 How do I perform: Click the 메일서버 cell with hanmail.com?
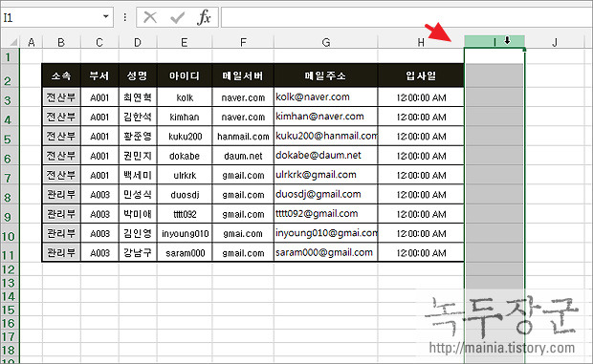(x=243, y=137)
